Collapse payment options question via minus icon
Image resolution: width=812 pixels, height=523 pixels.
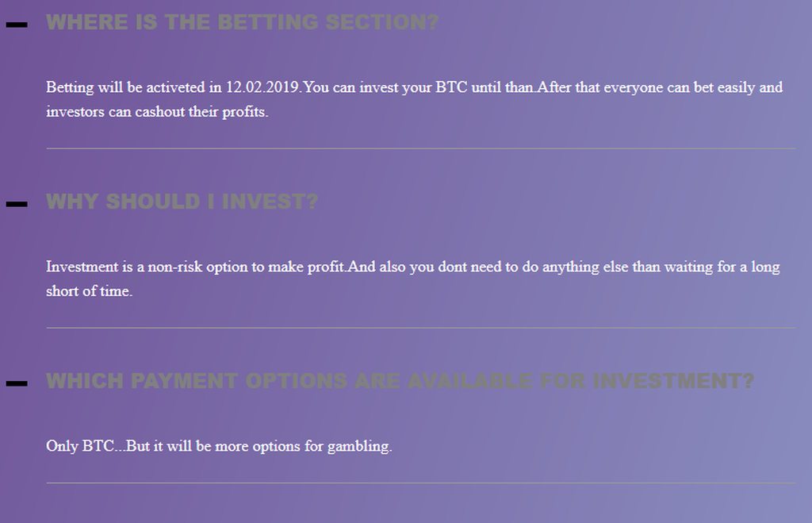pyautogui.click(x=17, y=383)
